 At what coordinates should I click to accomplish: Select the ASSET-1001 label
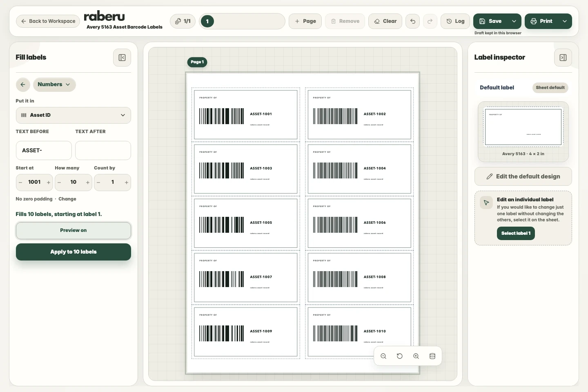pos(245,115)
